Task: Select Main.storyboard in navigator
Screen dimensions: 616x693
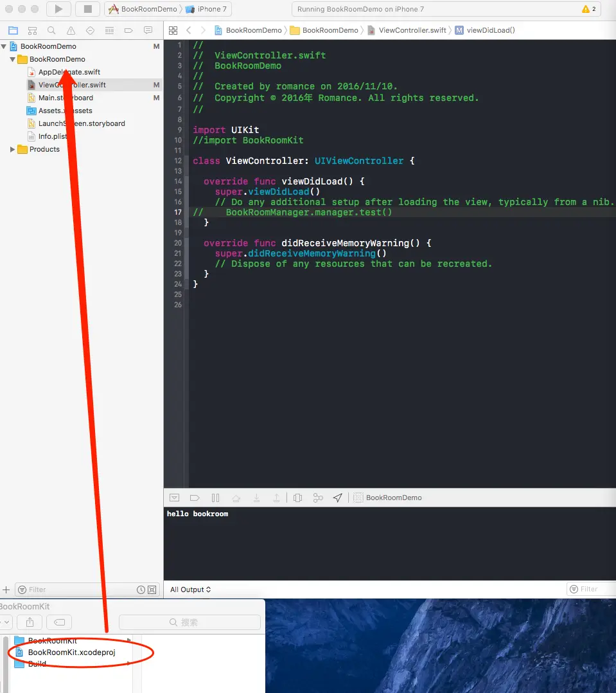Action: [66, 98]
